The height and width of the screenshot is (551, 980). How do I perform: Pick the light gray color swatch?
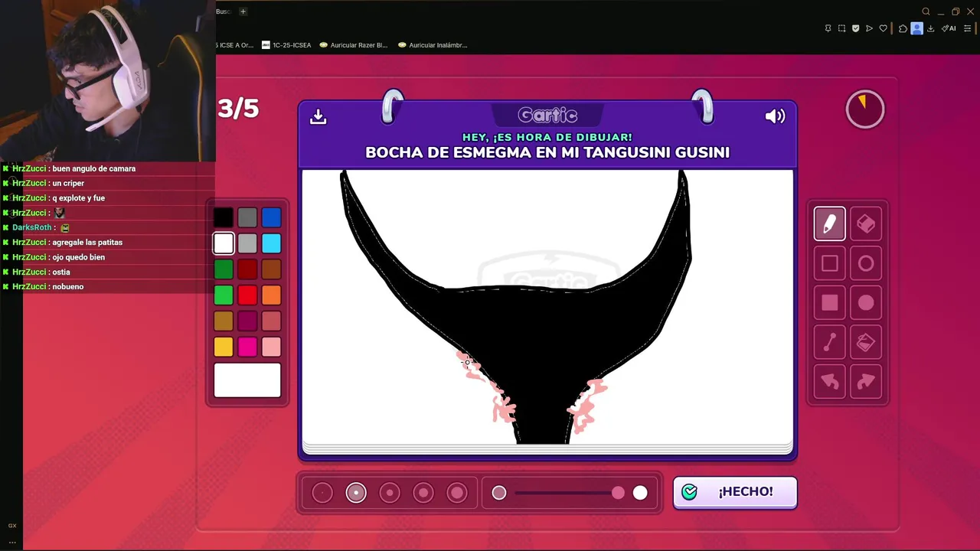pyautogui.click(x=247, y=243)
